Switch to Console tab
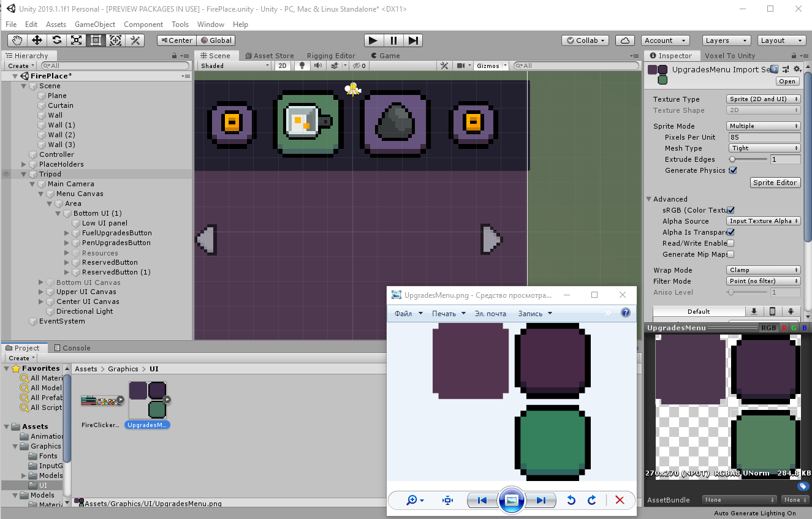Image resolution: width=812 pixels, height=519 pixels. [72, 348]
